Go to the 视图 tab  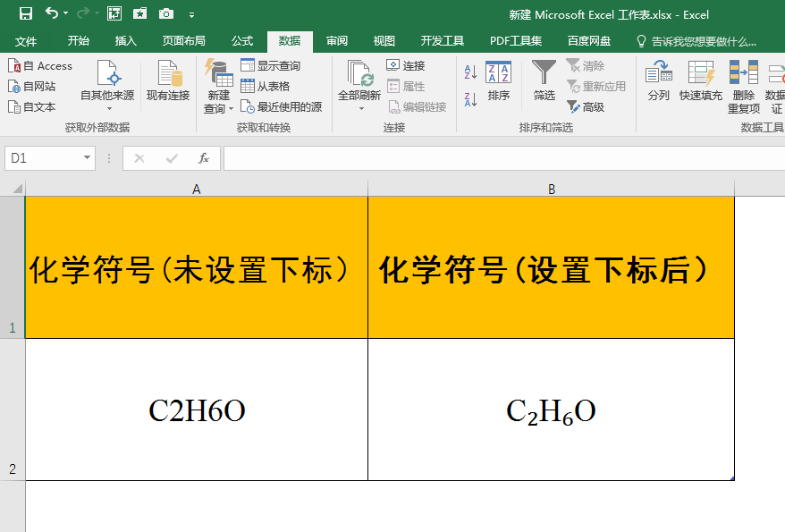(x=384, y=41)
